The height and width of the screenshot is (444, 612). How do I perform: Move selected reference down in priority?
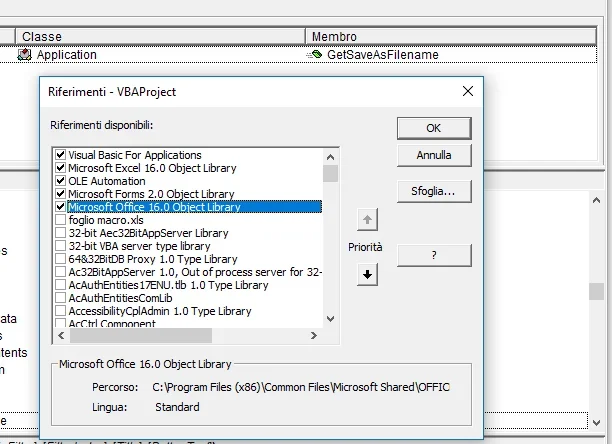tap(367, 275)
